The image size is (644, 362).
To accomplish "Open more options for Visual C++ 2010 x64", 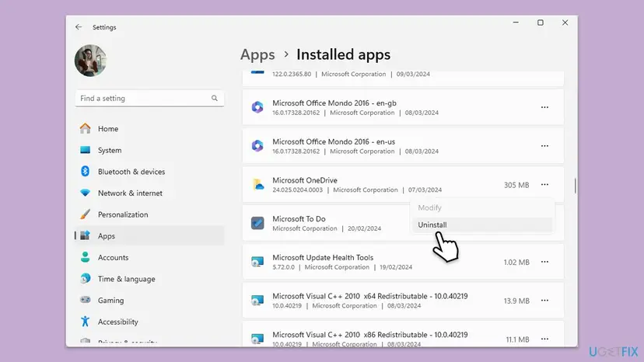I will click(x=544, y=300).
